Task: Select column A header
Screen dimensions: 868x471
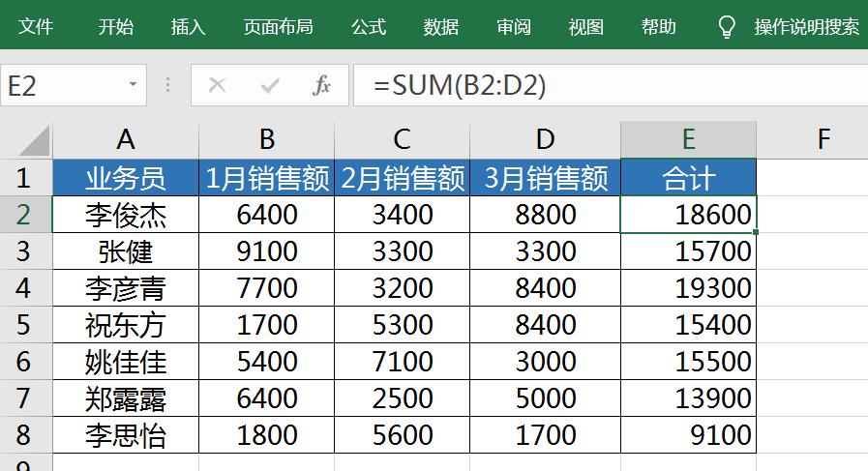Action: pyautogui.click(x=126, y=139)
